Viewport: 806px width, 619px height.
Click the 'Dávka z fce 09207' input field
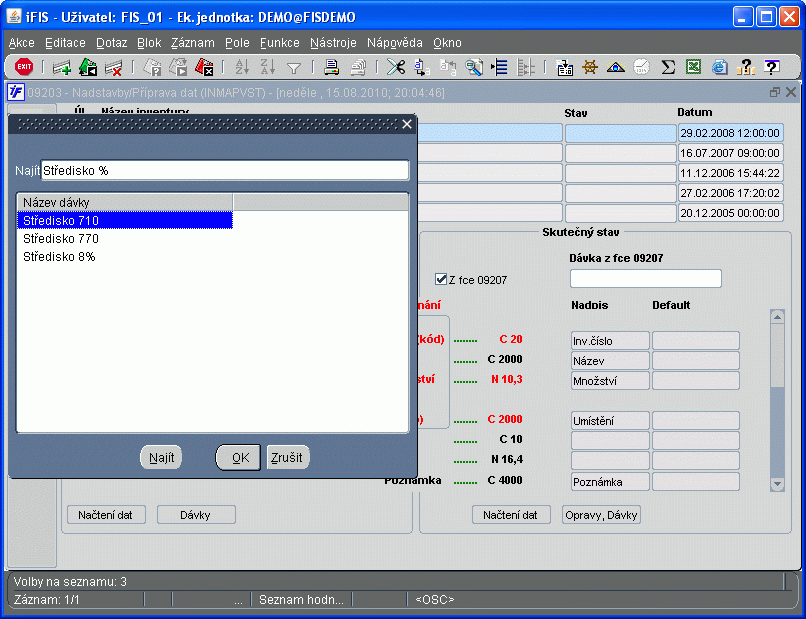coord(646,279)
